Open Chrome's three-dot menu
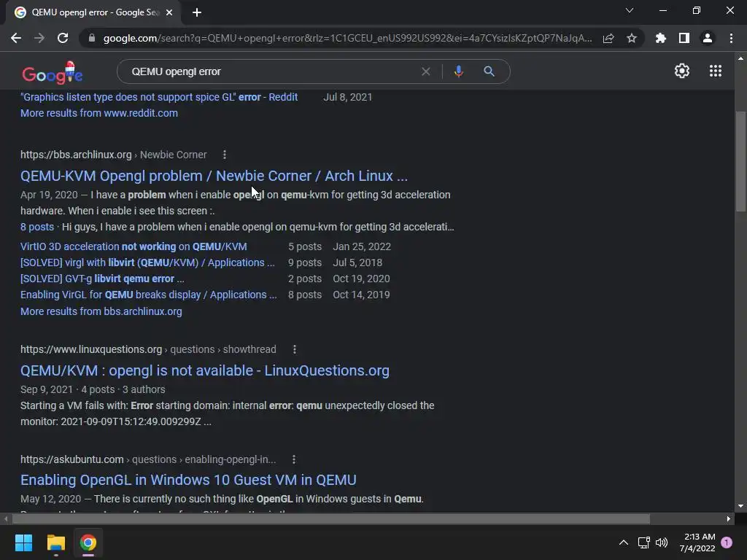This screenshot has width=747, height=560. click(x=731, y=38)
